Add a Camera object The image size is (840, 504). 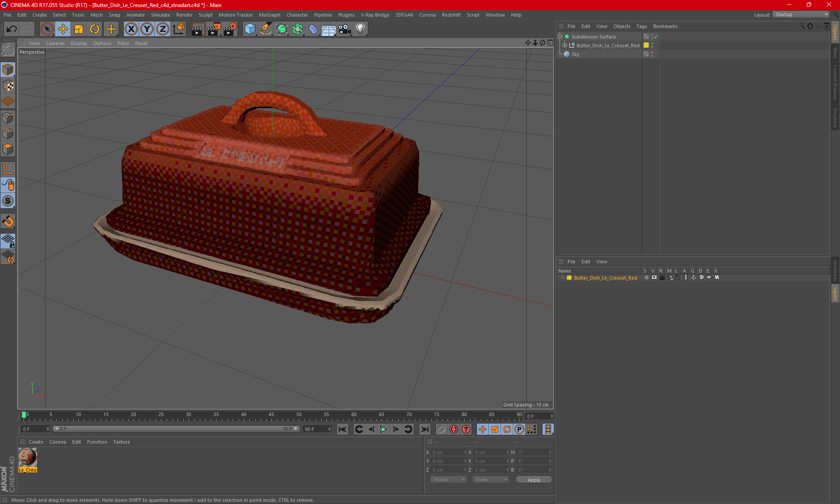tap(345, 29)
